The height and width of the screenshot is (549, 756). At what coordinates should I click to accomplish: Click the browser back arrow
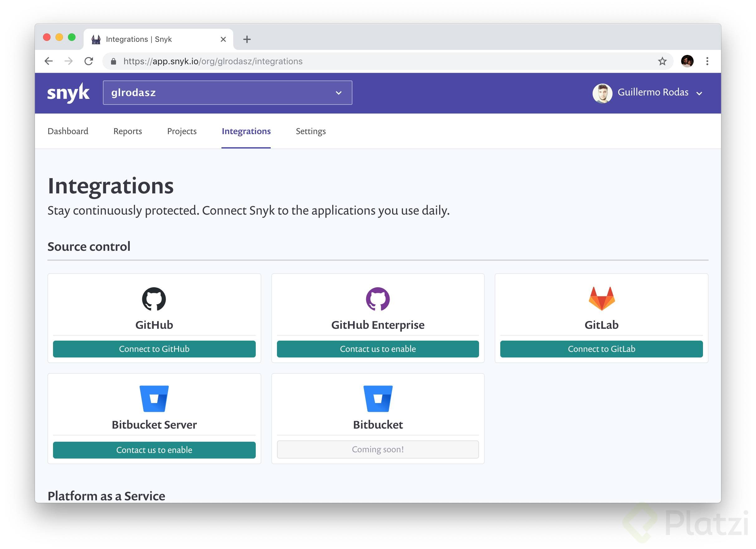(49, 61)
